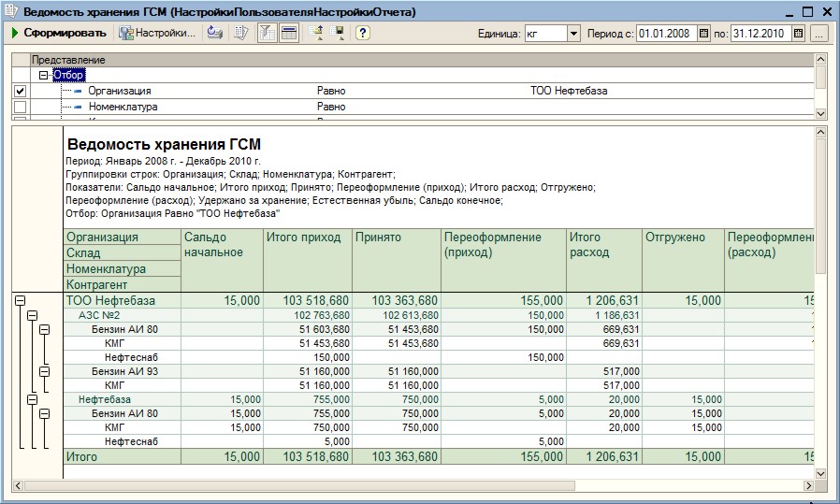Click the period start date field 01.01.2008
The image size is (840, 504).
click(x=666, y=34)
